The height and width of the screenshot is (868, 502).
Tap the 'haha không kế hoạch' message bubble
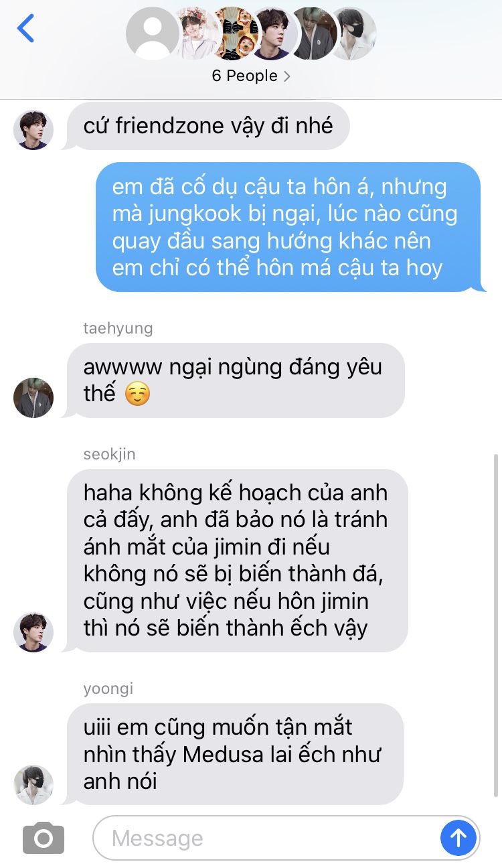pos(238,561)
